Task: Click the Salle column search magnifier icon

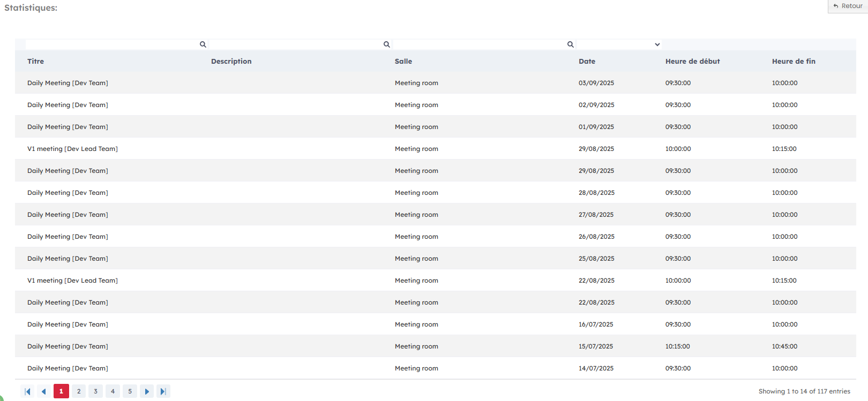Action: tap(570, 44)
